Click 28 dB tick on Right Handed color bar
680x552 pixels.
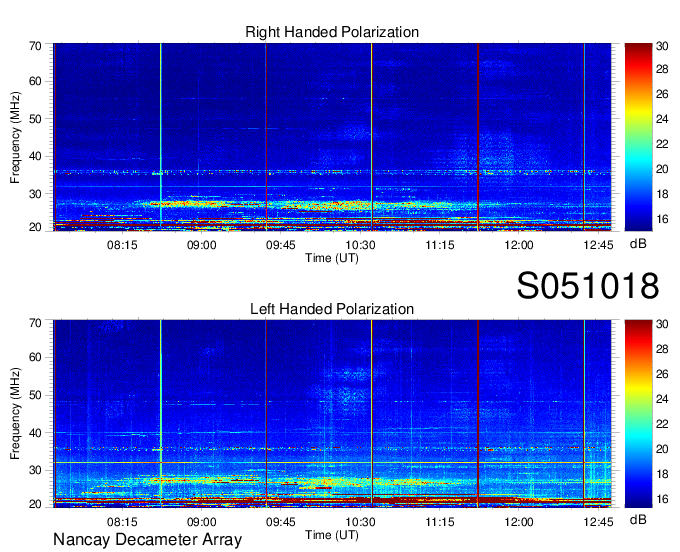click(662, 69)
